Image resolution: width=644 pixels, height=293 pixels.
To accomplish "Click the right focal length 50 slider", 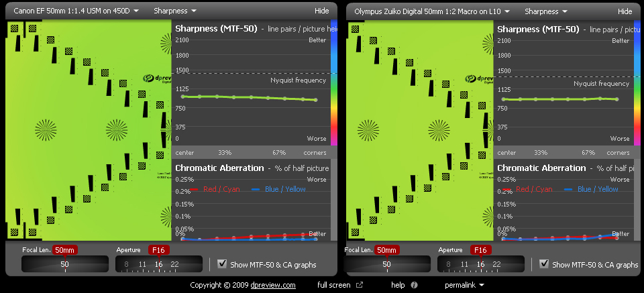I will 387,264.
